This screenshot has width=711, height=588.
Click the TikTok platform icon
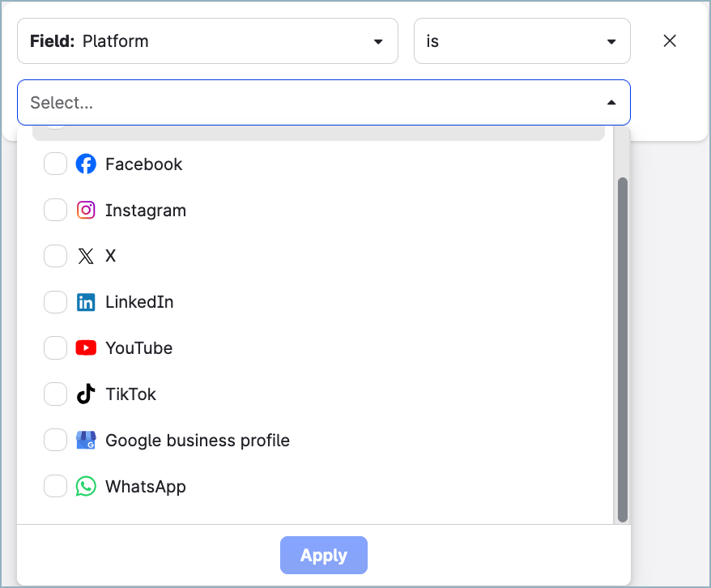click(x=86, y=394)
